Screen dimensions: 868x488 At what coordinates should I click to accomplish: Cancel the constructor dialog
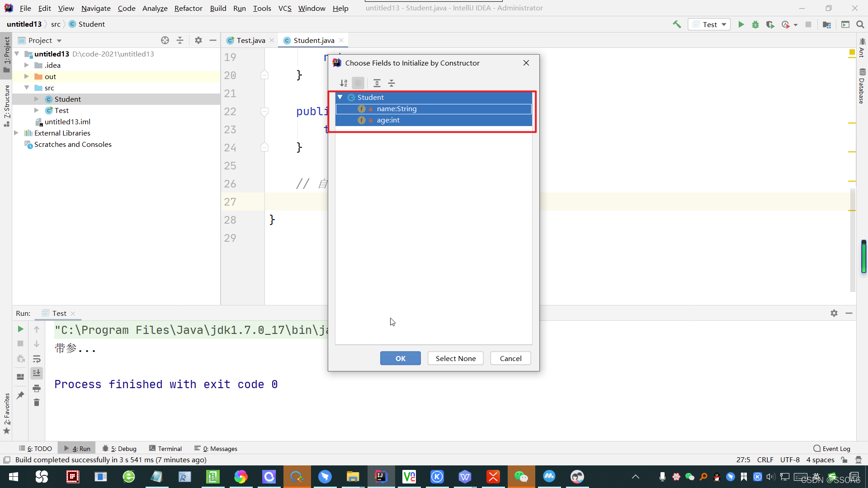(x=511, y=358)
